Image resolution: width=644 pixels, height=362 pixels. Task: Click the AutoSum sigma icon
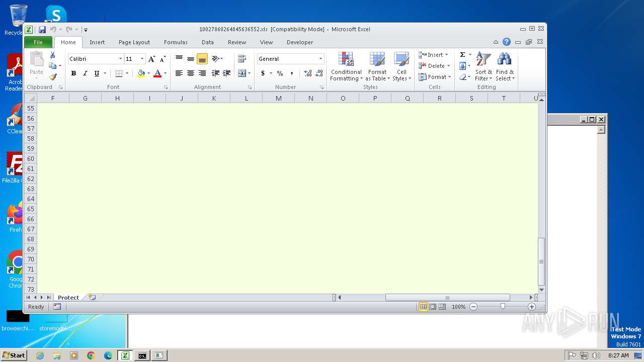click(x=462, y=55)
